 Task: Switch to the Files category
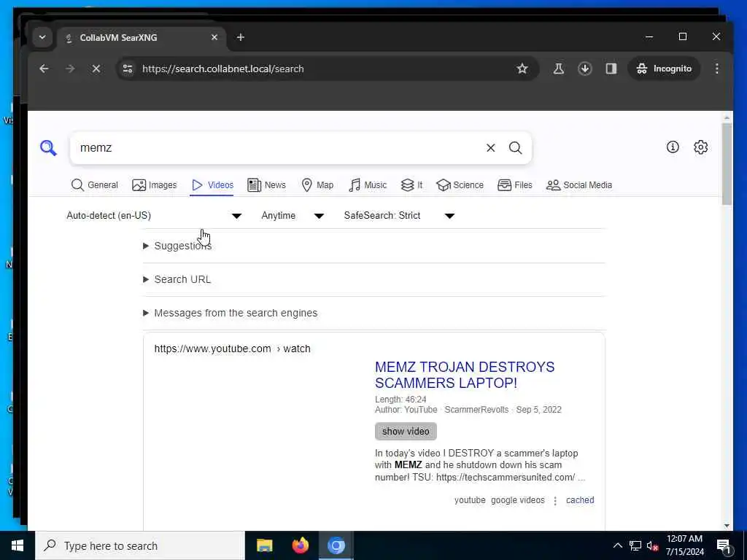click(x=514, y=184)
